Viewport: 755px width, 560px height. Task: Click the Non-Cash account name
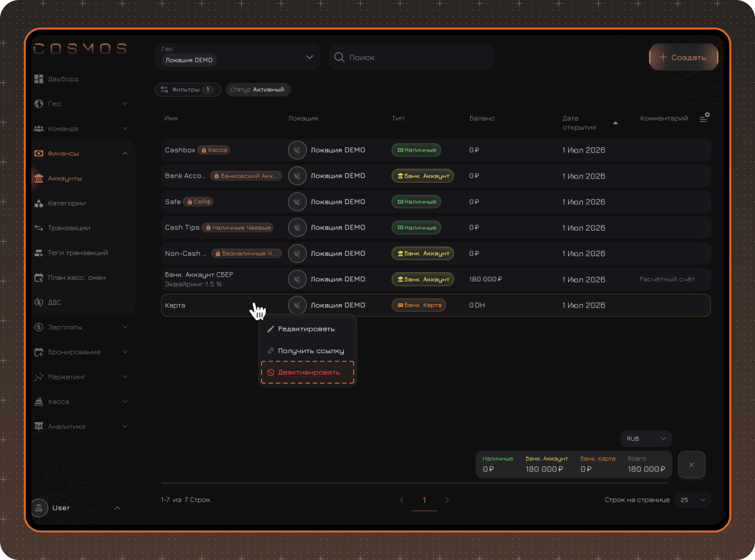186,254
